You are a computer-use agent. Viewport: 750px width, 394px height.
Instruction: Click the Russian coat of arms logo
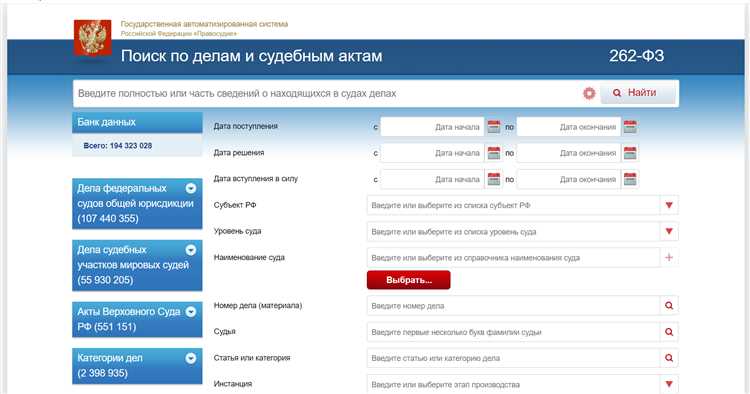point(92,37)
